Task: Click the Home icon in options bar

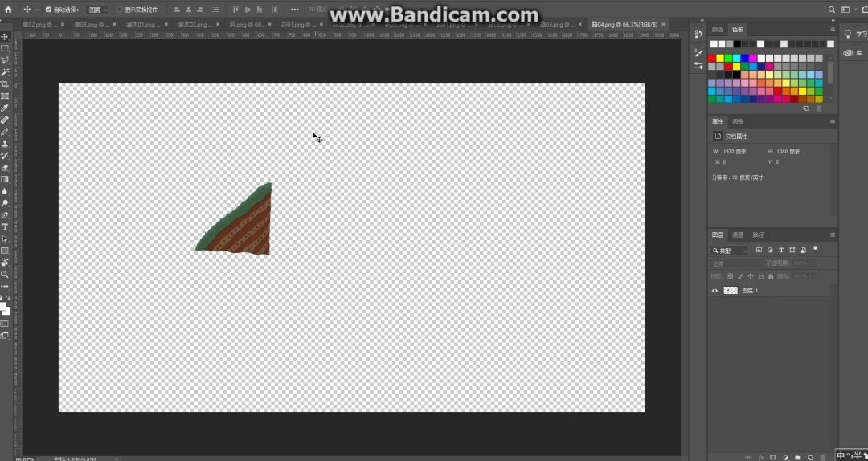Action: pos(9,10)
